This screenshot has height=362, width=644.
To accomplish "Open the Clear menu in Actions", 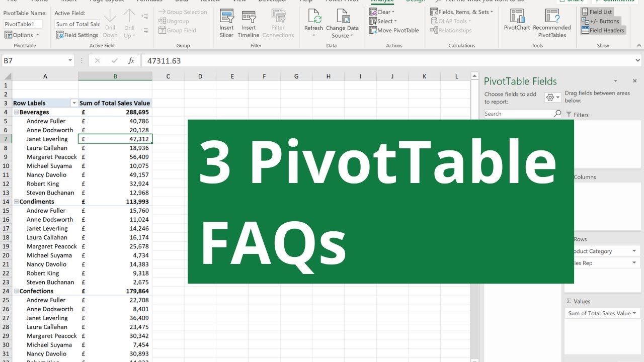I will (x=382, y=12).
